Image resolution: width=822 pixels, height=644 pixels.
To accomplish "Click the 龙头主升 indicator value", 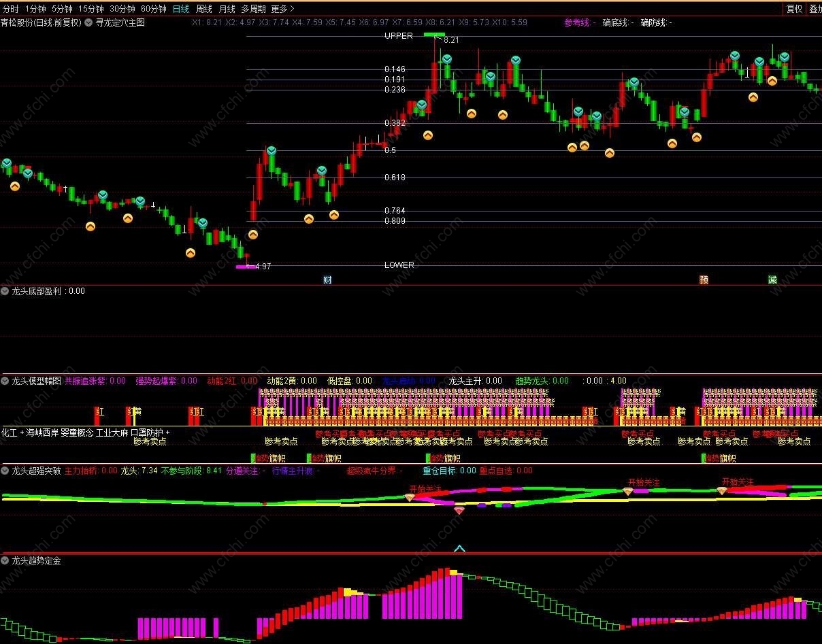I will tap(476, 381).
